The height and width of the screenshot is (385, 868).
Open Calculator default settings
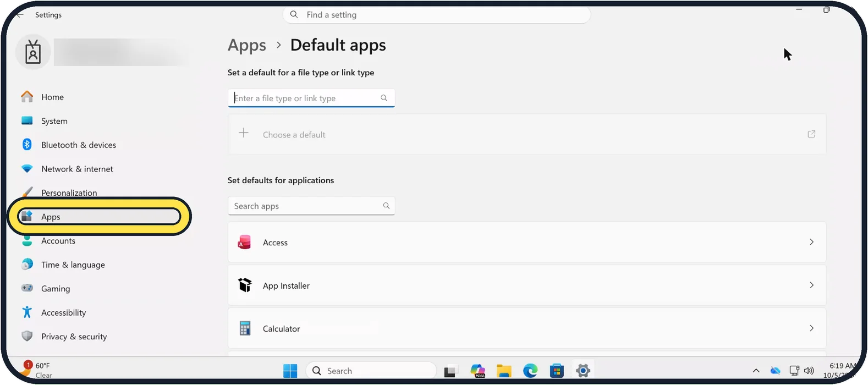(x=527, y=328)
